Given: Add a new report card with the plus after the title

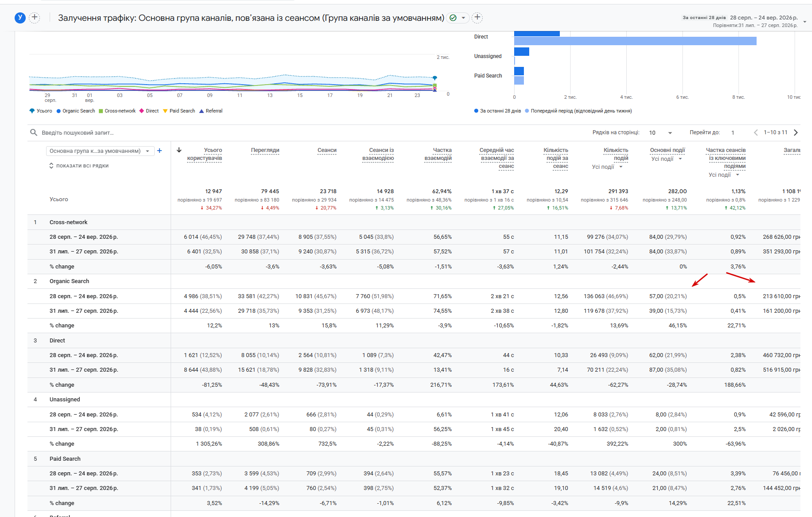Looking at the screenshot, I should pyautogui.click(x=477, y=18).
